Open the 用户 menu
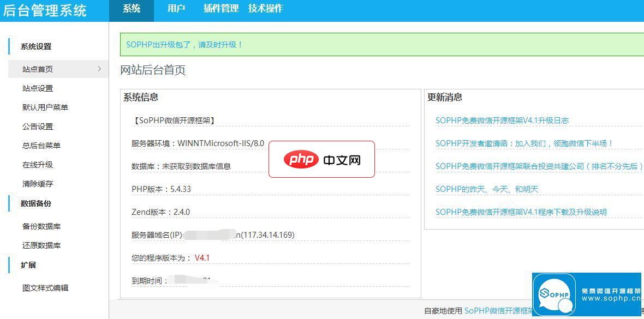The image size is (644, 319). (x=176, y=8)
